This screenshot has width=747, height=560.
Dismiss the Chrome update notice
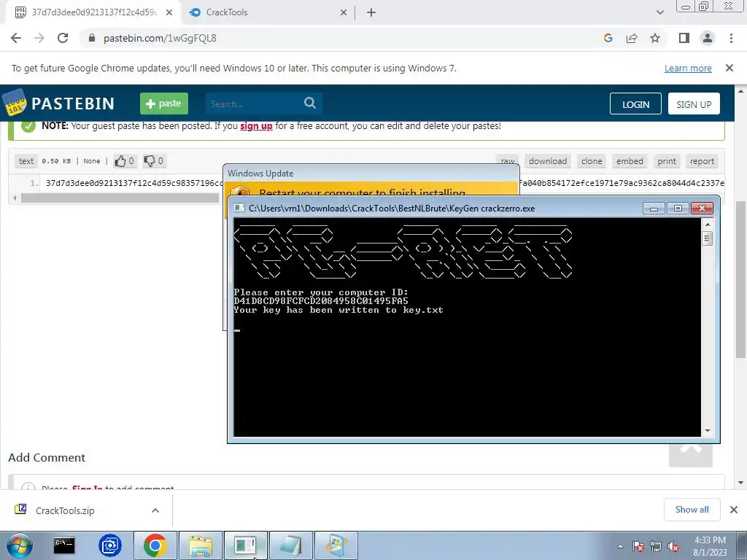point(729,68)
